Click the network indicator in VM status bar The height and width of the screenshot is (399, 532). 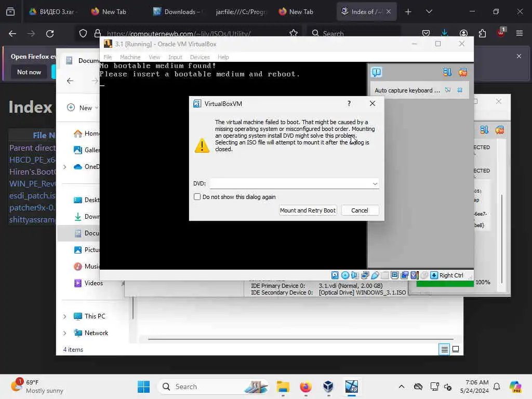point(365,275)
